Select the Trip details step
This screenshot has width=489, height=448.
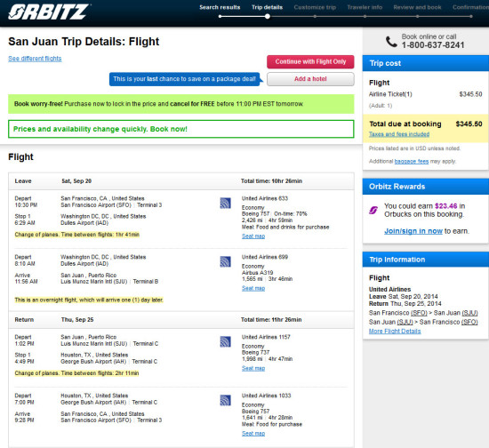pyautogui.click(x=268, y=7)
